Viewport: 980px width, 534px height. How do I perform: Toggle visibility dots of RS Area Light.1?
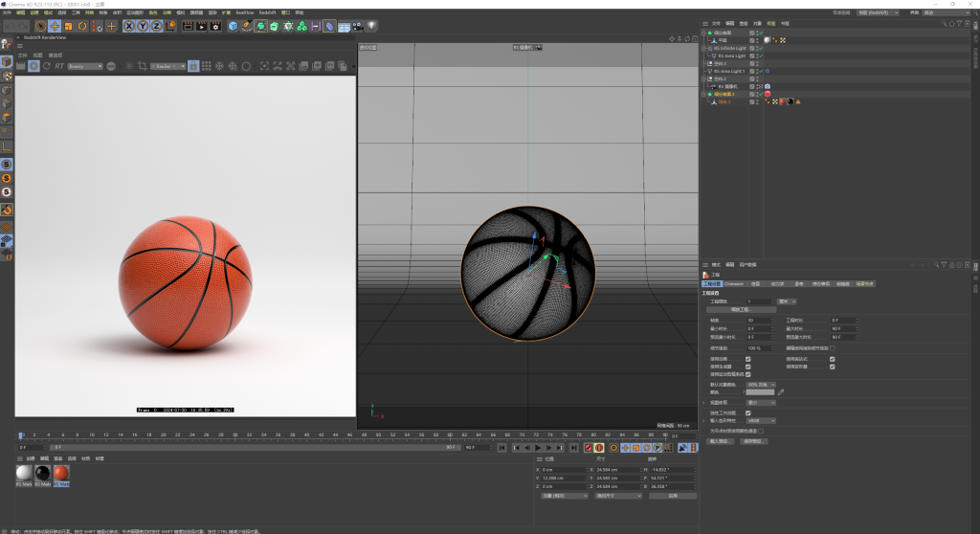pyautogui.click(x=757, y=71)
